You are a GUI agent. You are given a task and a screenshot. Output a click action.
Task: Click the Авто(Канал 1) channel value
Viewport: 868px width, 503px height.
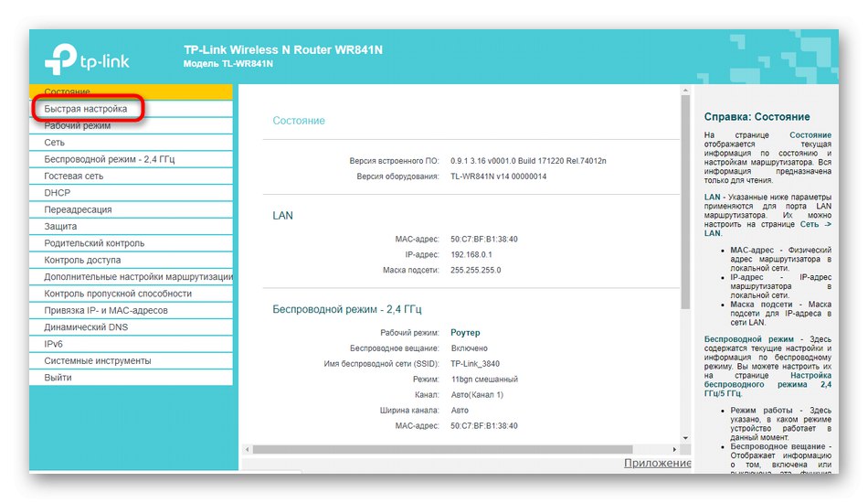coord(477,395)
